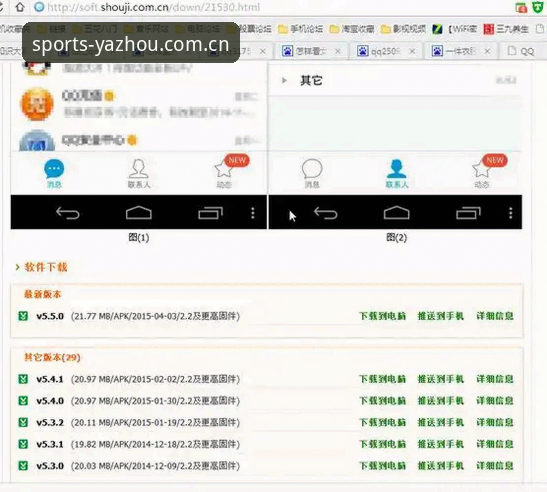Open the 三九养生 bookmark

tap(506, 29)
